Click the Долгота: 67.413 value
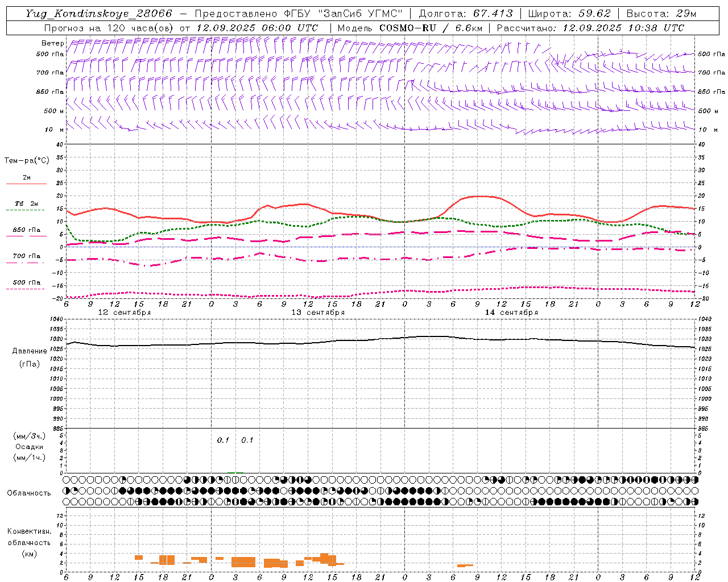Viewport: 728px width, 582px height. point(466,14)
